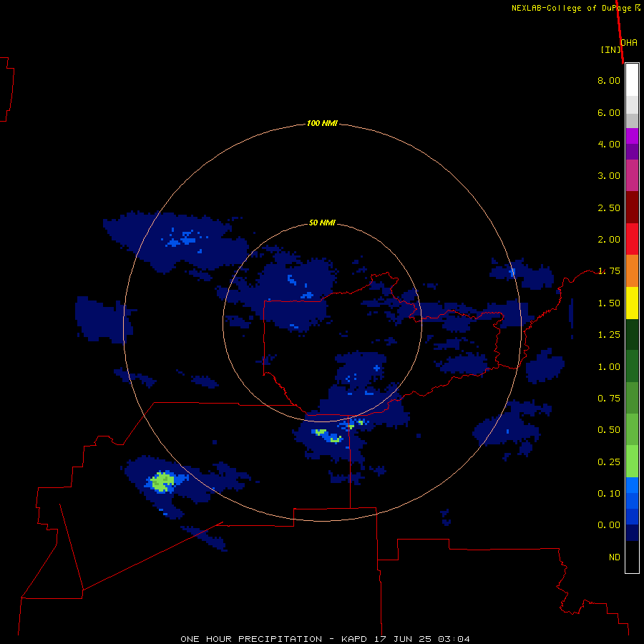
Task: Click the ND legend label
Action: 615,557
